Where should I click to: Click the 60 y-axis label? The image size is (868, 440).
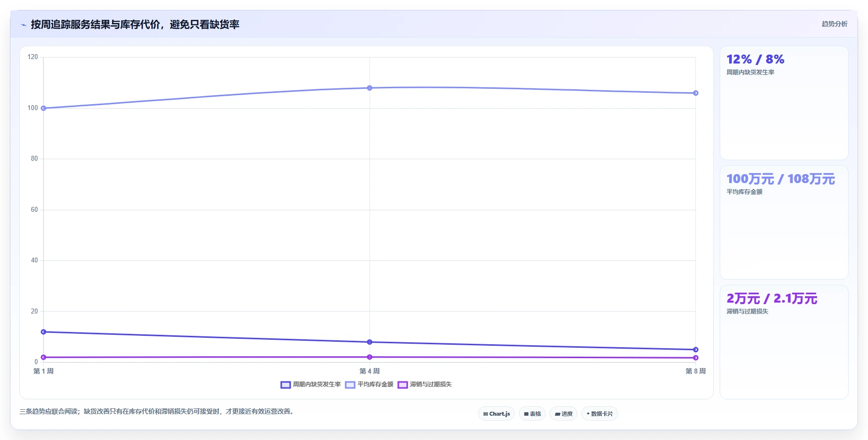pyautogui.click(x=34, y=210)
